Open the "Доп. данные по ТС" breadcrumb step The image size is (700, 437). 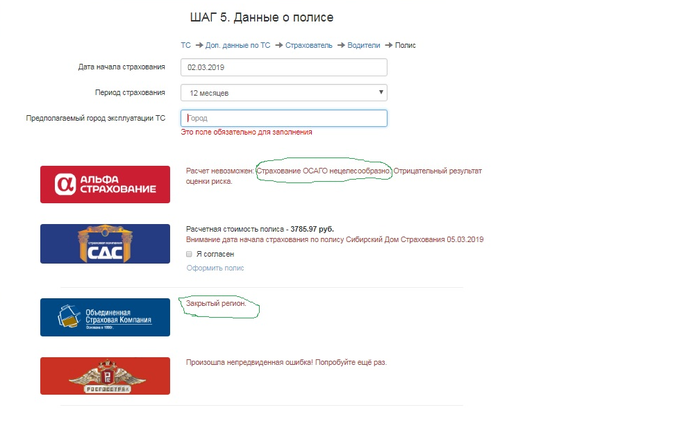click(238, 45)
